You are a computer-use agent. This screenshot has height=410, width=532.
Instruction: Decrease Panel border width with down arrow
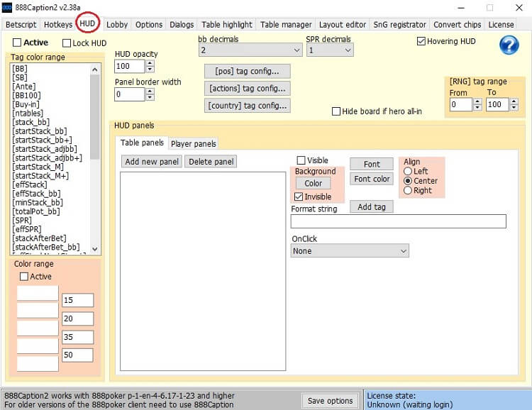pyautogui.click(x=150, y=98)
